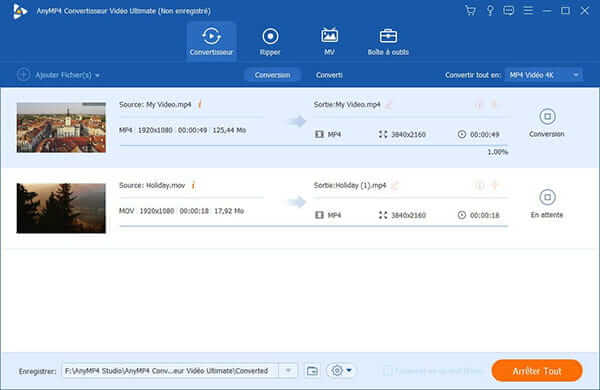This screenshot has height=390, width=600.
Task: Click the 17,92 Mo file size
Action: pyautogui.click(x=229, y=211)
